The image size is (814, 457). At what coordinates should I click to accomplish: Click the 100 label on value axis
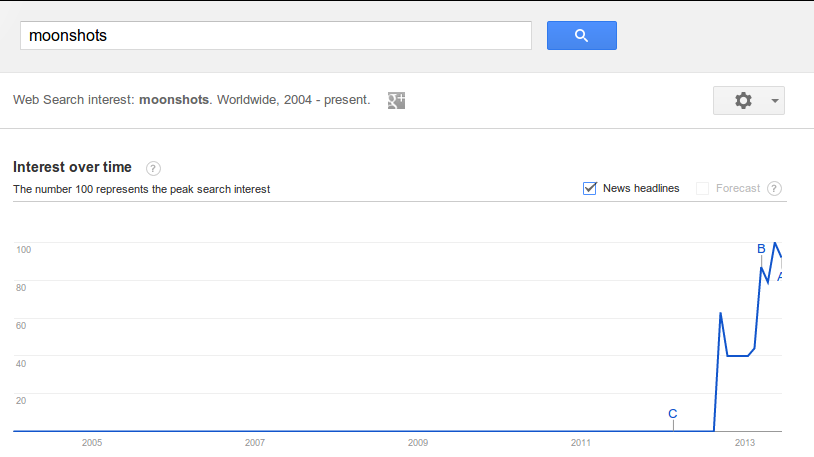point(23,249)
